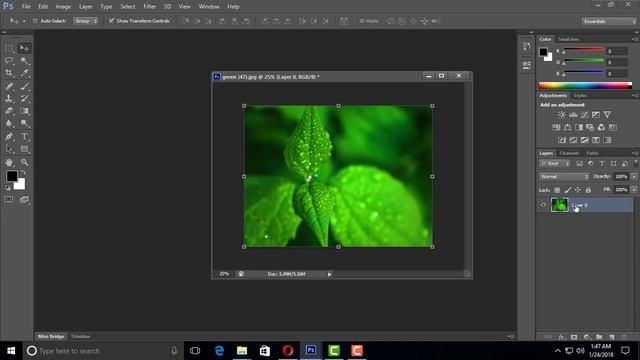Open the Auto-Select Group dropdown
The image size is (640, 360).
tap(86, 21)
